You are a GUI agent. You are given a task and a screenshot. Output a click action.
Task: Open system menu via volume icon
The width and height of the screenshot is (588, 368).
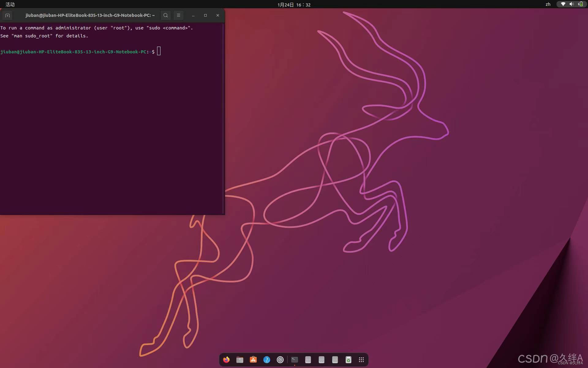(x=571, y=4)
